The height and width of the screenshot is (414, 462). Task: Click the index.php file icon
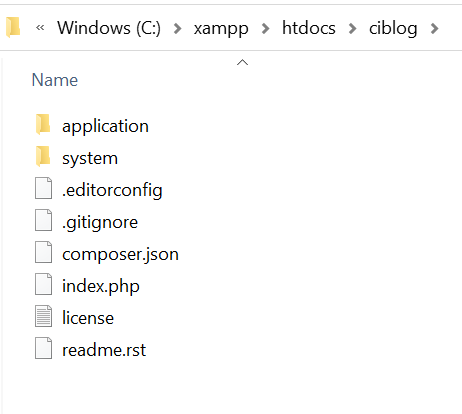[x=43, y=284]
